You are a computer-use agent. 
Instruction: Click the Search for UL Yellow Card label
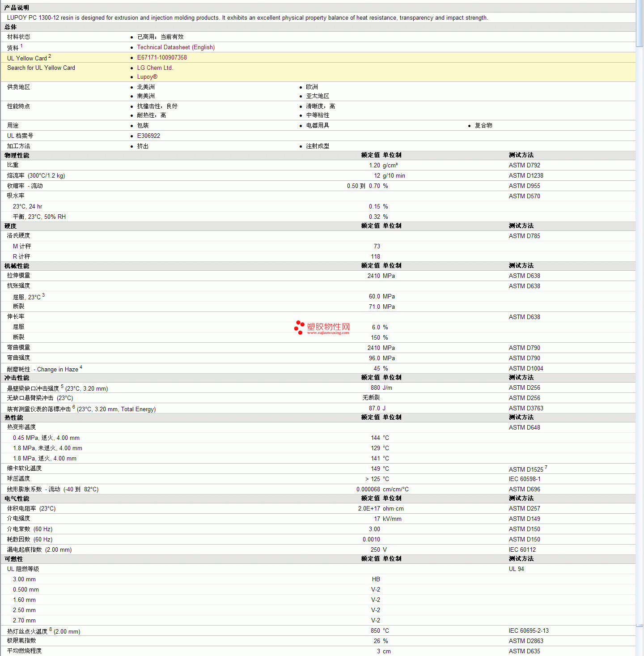(x=41, y=68)
